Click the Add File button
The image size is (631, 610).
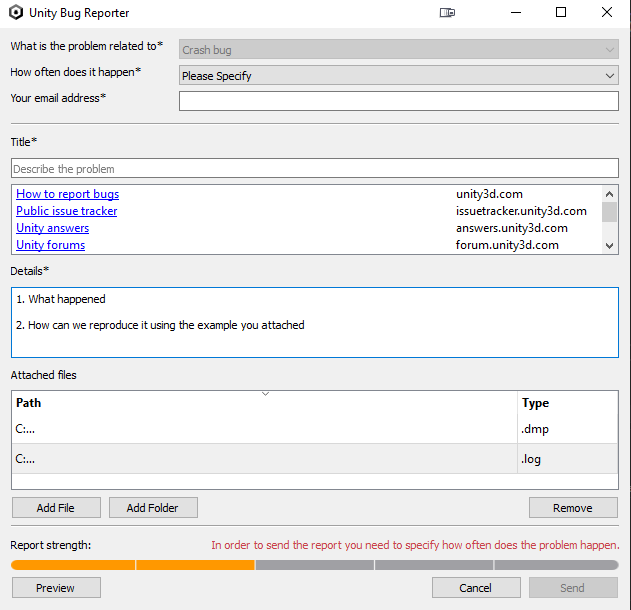click(56, 508)
